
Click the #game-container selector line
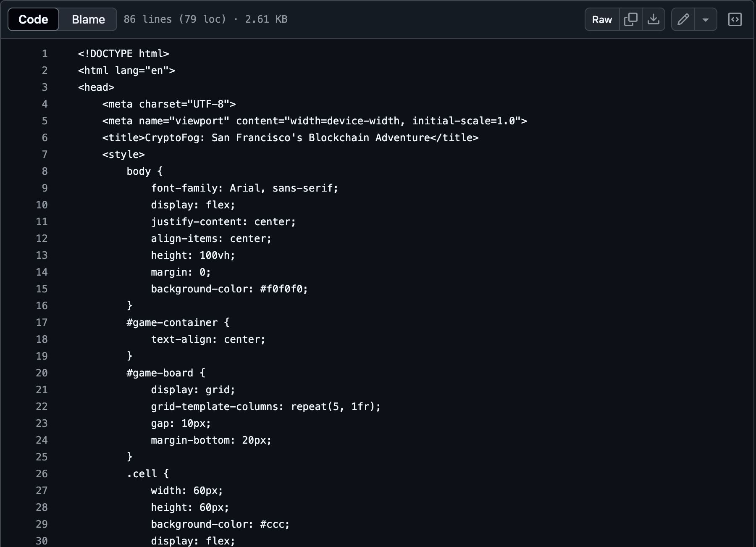[x=178, y=323]
